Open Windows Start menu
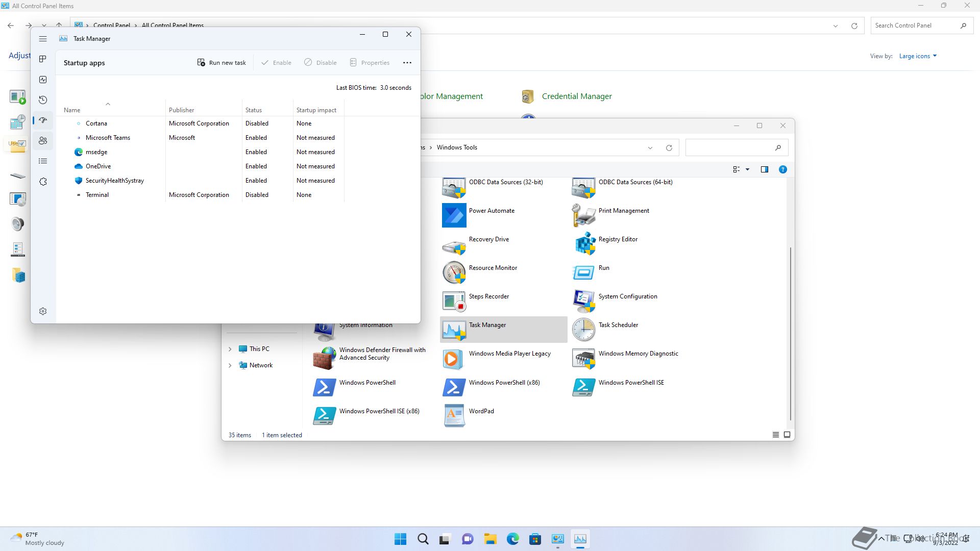The height and width of the screenshot is (551, 980). click(x=401, y=539)
